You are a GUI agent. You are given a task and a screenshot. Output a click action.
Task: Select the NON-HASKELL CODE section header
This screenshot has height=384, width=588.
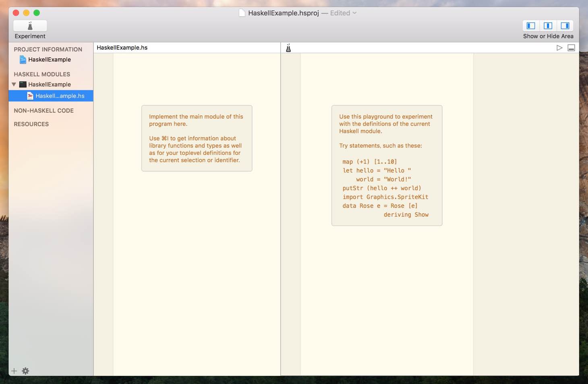point(43,111)
